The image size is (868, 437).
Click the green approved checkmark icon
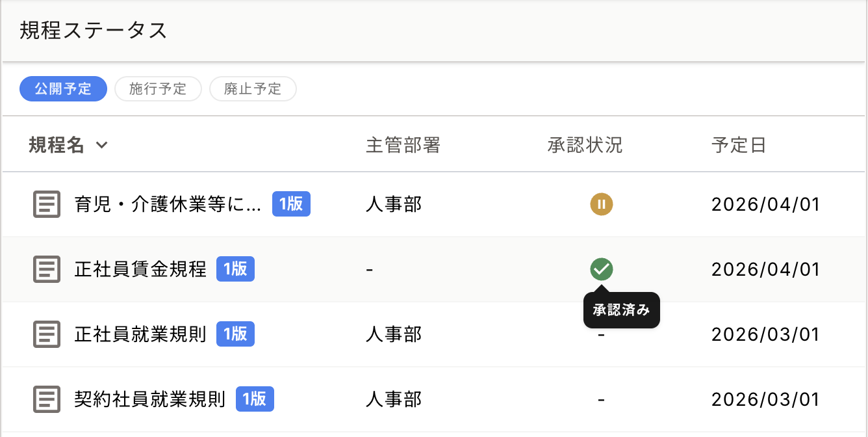tap(601, 269)
